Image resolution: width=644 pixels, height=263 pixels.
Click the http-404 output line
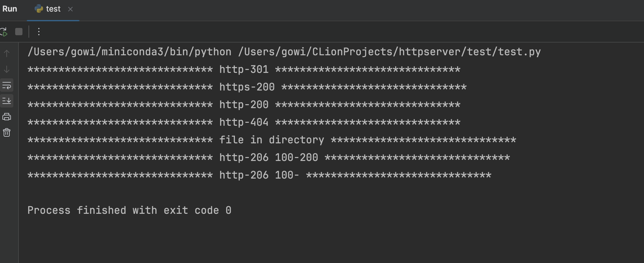244,122
